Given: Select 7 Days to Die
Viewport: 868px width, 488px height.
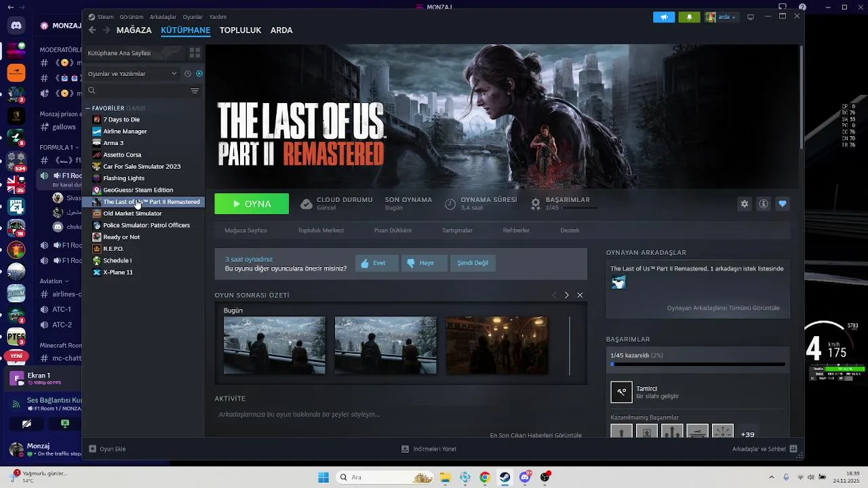Looking at the screenshot, I should tap(121, 120).
